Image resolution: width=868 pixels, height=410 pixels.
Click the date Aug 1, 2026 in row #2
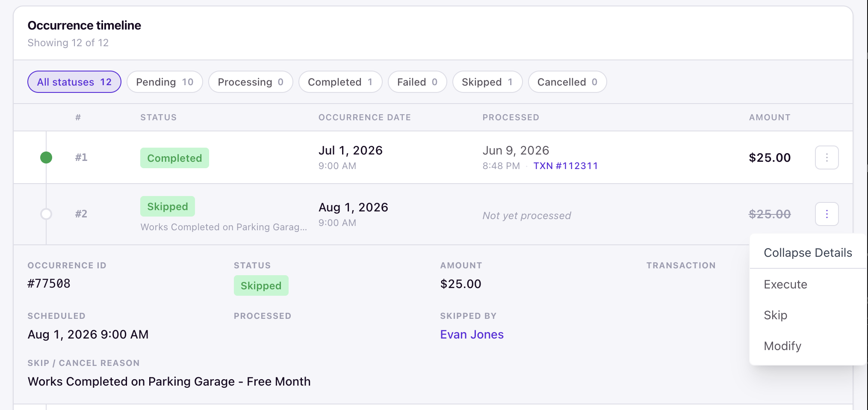click(x=354, y=207)
